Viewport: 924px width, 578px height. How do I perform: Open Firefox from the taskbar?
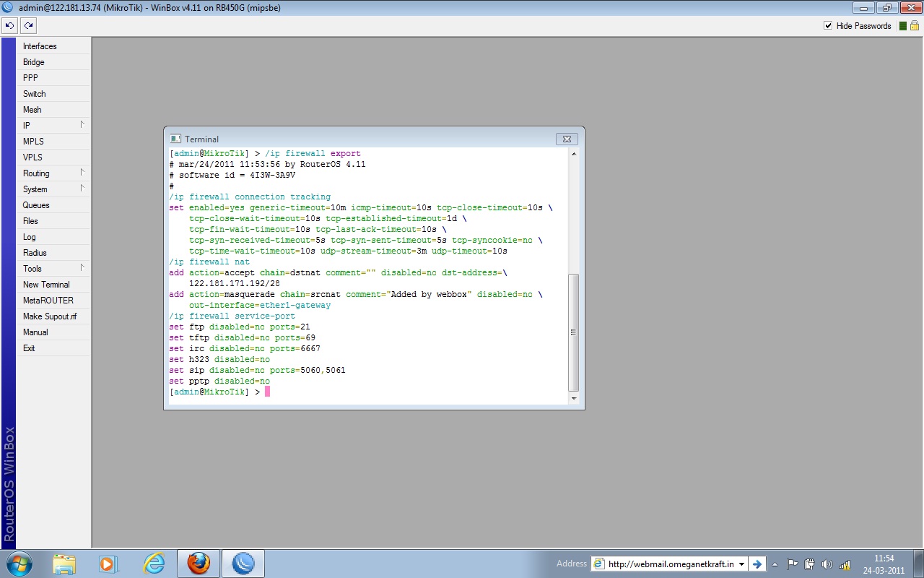(199, 564)
